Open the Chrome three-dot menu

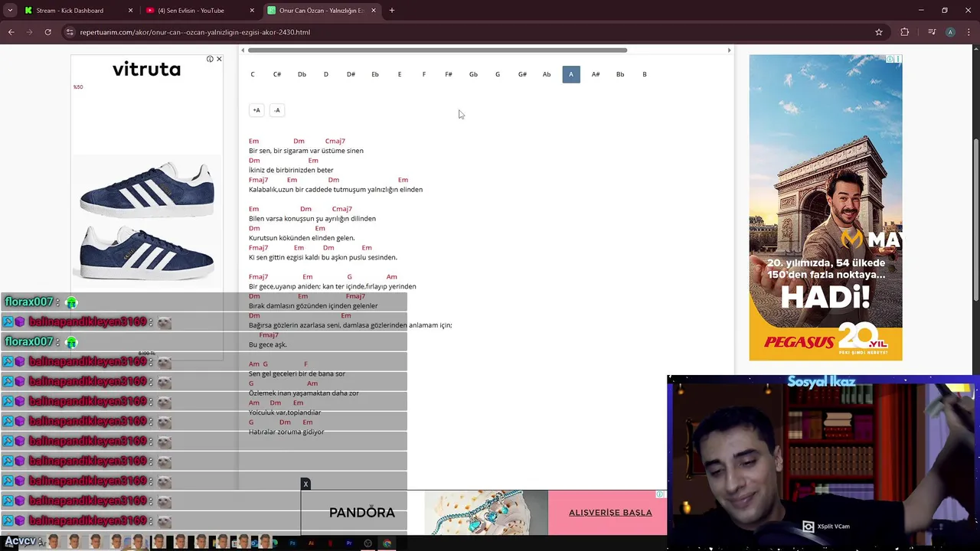tap(969, 32)
